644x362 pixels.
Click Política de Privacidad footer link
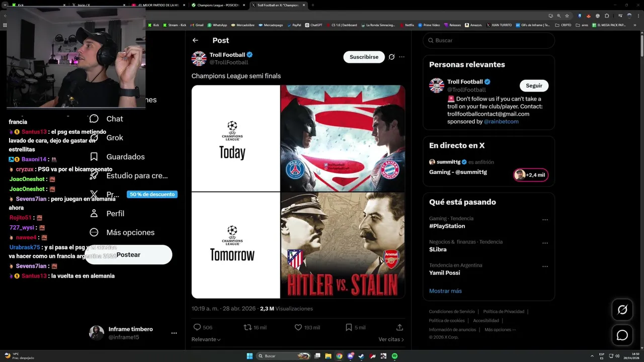click(504, 312)
